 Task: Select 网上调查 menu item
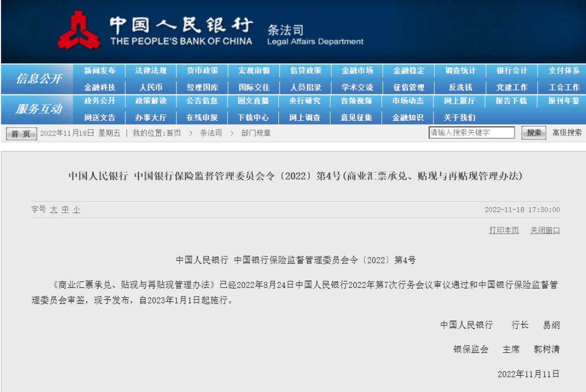[304, 118]
